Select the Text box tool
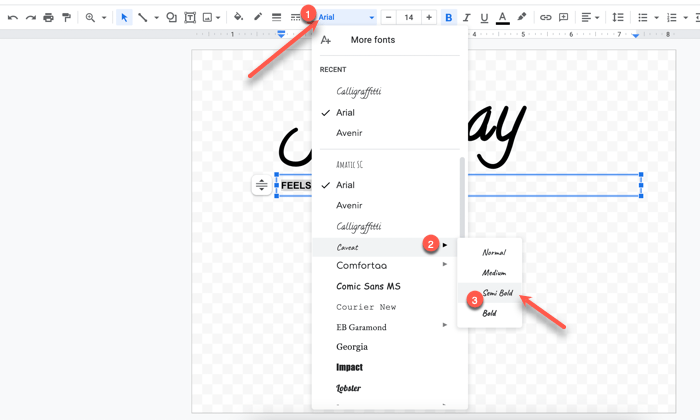700x420 pixels. [190, 17]
